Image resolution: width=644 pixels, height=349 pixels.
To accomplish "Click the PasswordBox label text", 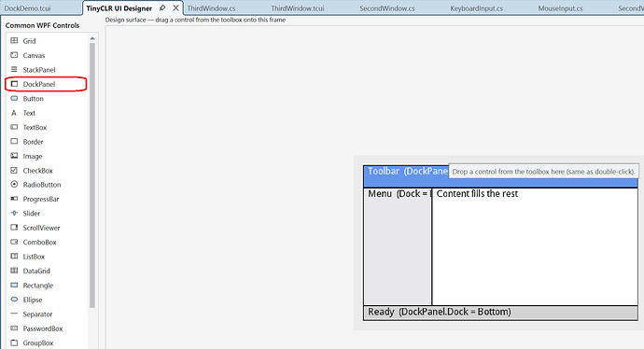I will click(43, 328).
